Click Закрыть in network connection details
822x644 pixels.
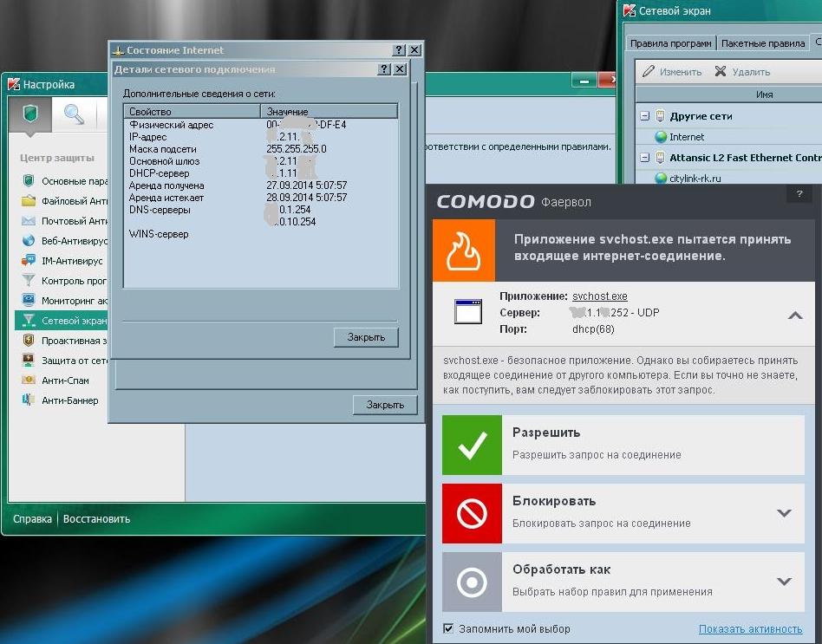coord(365,337)
